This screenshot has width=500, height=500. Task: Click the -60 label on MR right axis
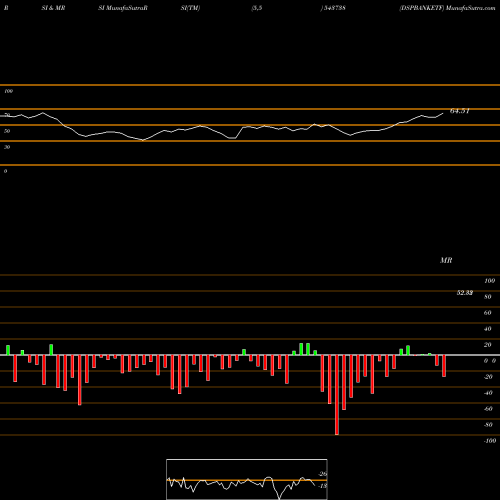coord(488,409)
